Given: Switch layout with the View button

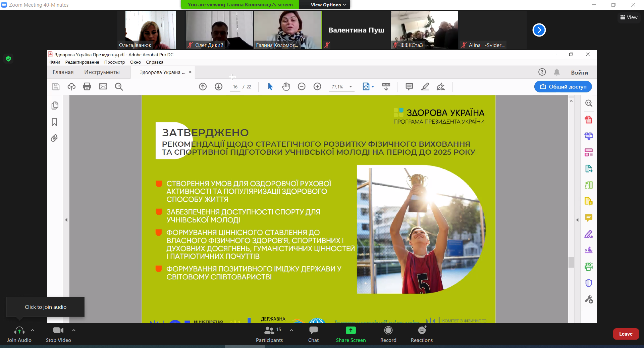Looking at the screenshot, I should [629, 17].
